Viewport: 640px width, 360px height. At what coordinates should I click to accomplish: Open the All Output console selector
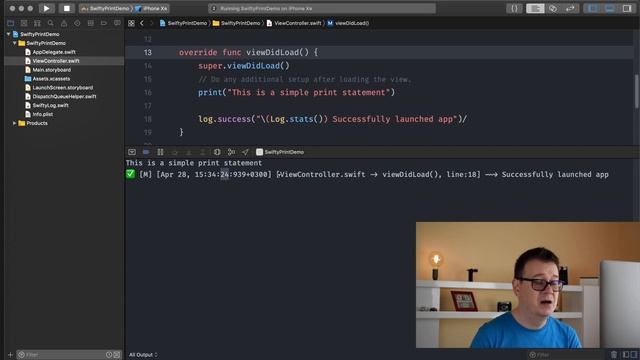[143, 355]
